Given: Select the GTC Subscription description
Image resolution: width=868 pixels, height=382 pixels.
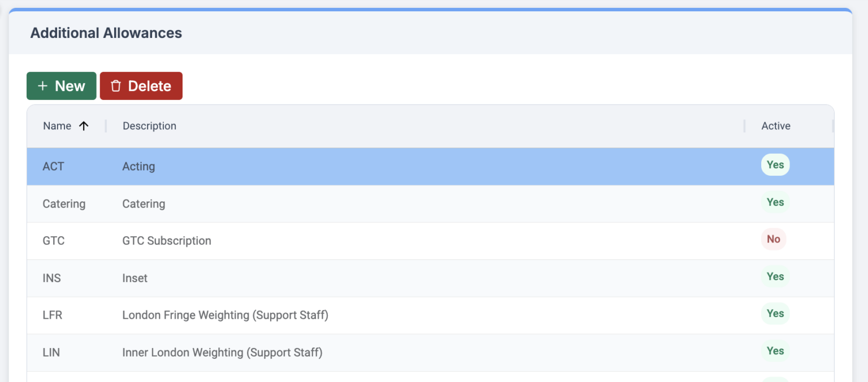Looking at the screenshot, I should click(167, 241).
